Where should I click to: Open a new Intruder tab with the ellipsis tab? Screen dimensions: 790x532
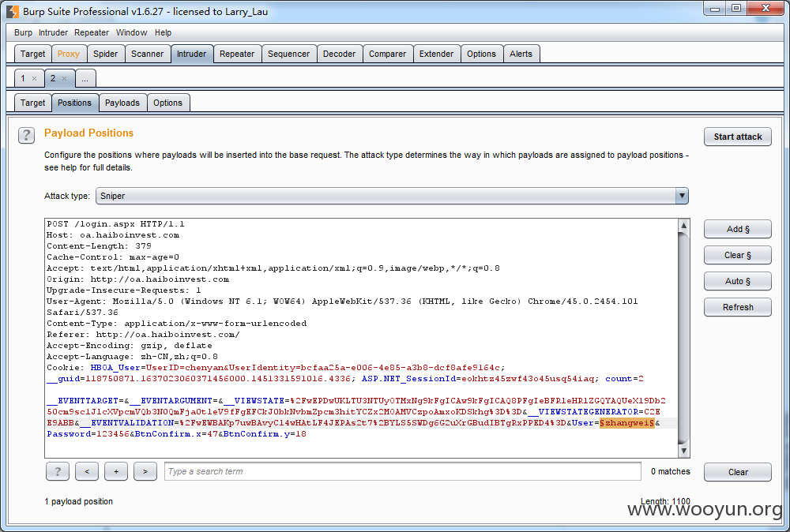(x=85, y=78)
